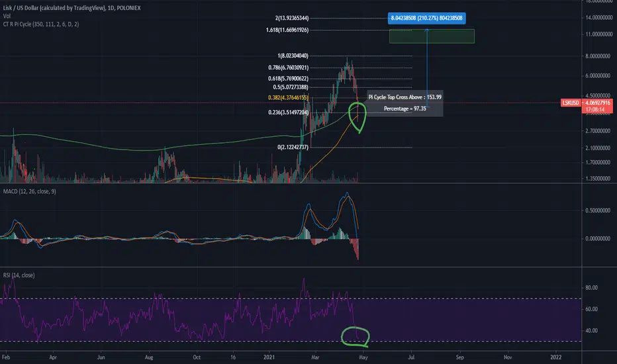Select Fibonacci level 0.618(5.76900622)
Screen dimensions: 617x364
point(289,79)
